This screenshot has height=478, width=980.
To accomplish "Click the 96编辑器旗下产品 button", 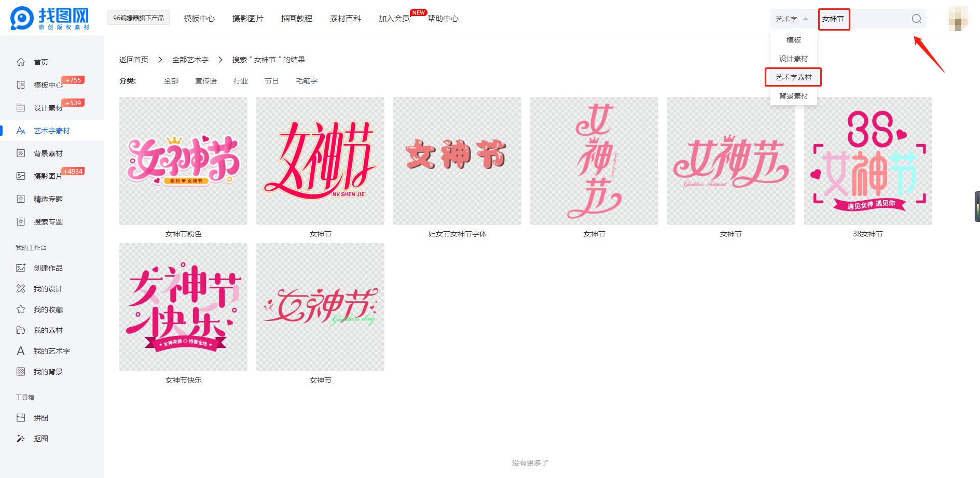I will click(x=139, y=18).
